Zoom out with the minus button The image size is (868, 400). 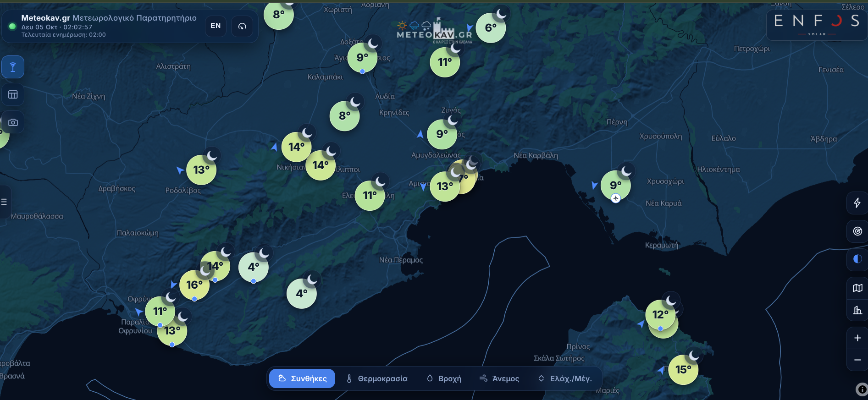point(857,360)
